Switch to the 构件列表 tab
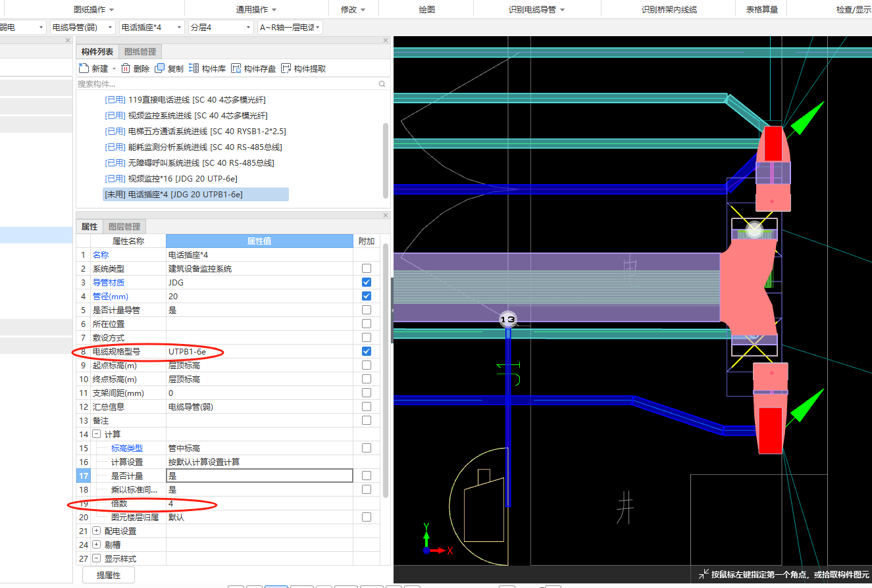This screenshot has width=872, height=588. 97,52
